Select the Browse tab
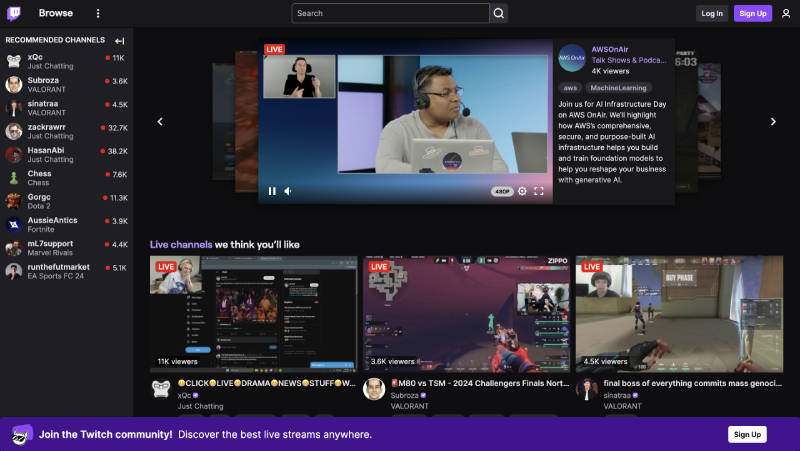 point(56,13)
